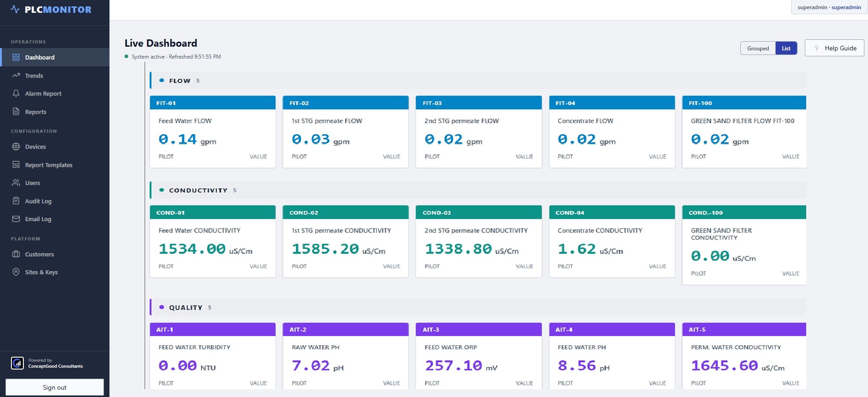The height and width of the screenshot is (397, 868).
Task: Open the Audit Log
Action: [54, 201]
